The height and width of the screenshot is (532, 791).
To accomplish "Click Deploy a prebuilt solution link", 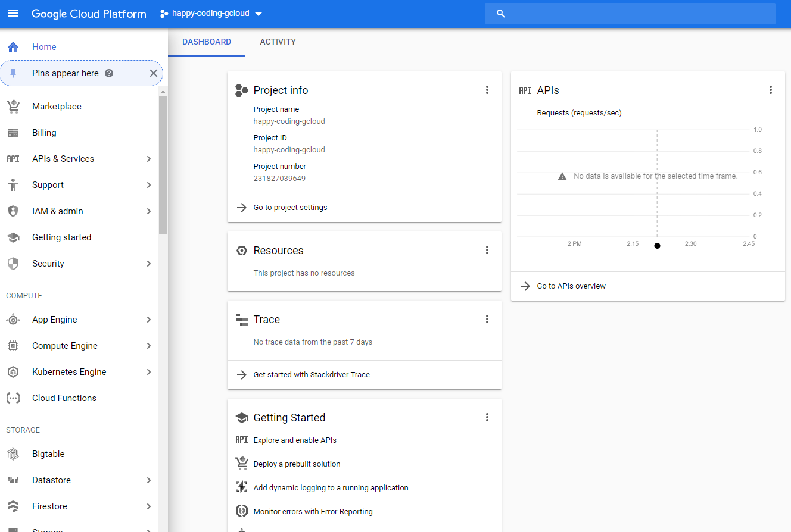I will point(297,464).
